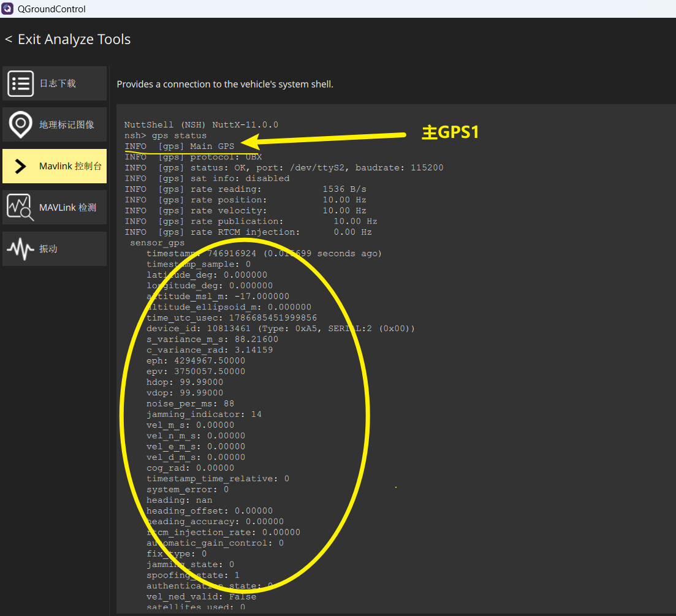The height and width of the screenshot is (616, 676).
Task: Click the MAVLink inspector chart magnifier icon
Action: (x=20, y=207)
